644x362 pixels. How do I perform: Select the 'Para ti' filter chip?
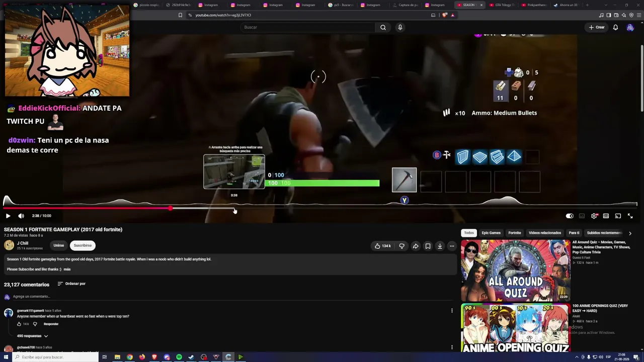click(574, 233)
